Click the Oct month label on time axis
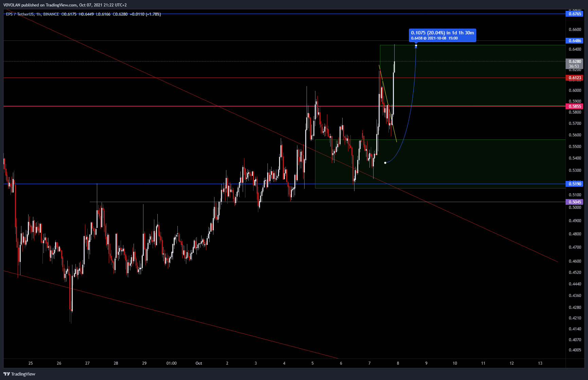The width and height of the screenshot is (588, 380). 199,363
